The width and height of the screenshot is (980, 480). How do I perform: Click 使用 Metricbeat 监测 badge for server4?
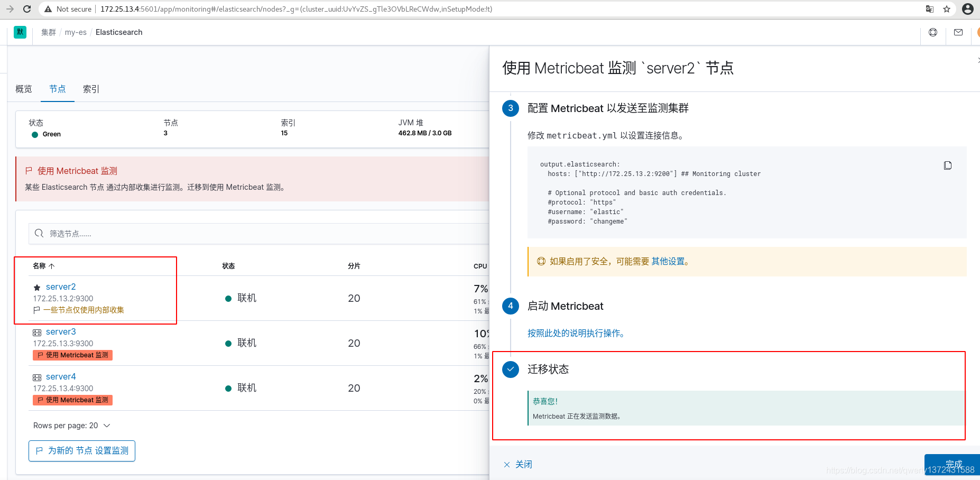[x=73, y=400]
